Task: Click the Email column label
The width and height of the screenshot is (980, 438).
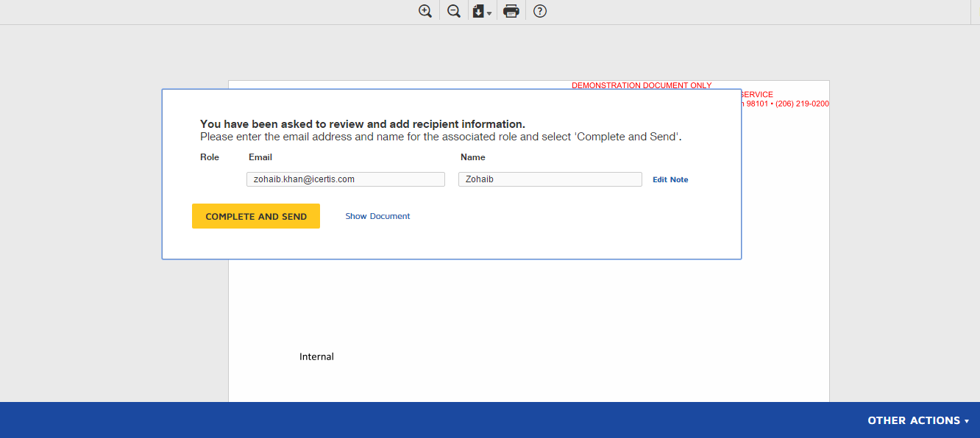Action: pyautogui.click(x=260, y=157)
